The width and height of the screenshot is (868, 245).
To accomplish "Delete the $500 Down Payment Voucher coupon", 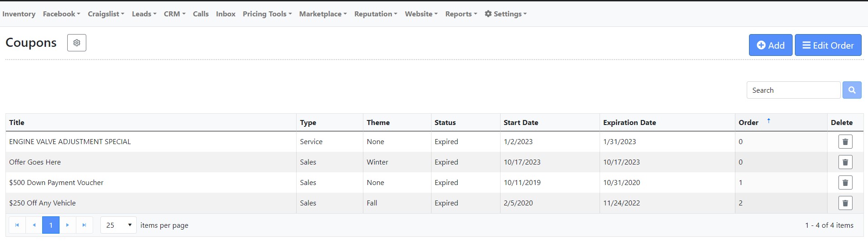I will click(845, 183).
